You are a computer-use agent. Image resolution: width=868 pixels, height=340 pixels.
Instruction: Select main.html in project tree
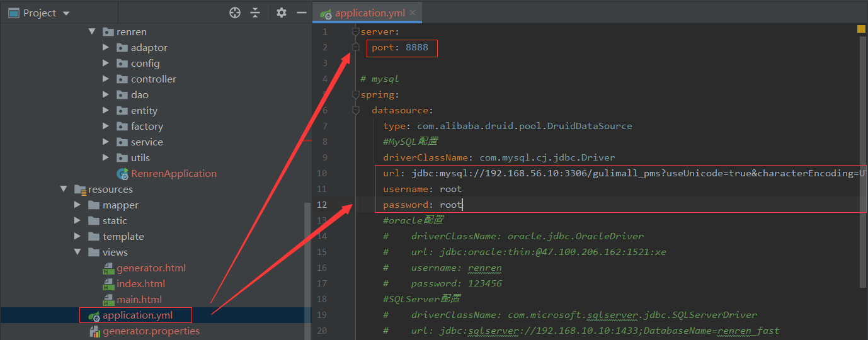[x=139, y=299]
